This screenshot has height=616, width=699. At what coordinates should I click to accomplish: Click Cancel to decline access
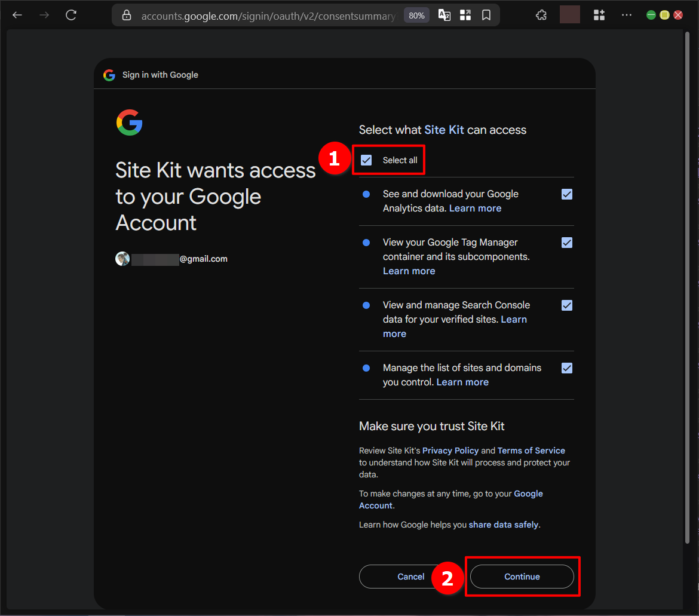click(x=410, y=576)
